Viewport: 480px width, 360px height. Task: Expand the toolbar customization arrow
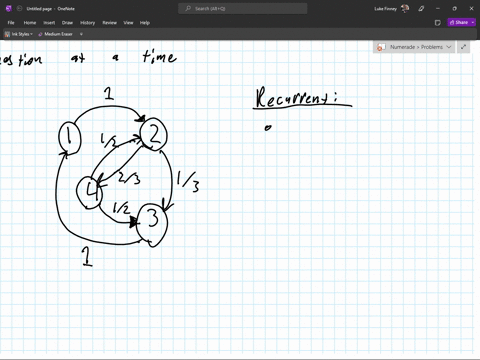(81, 34)
